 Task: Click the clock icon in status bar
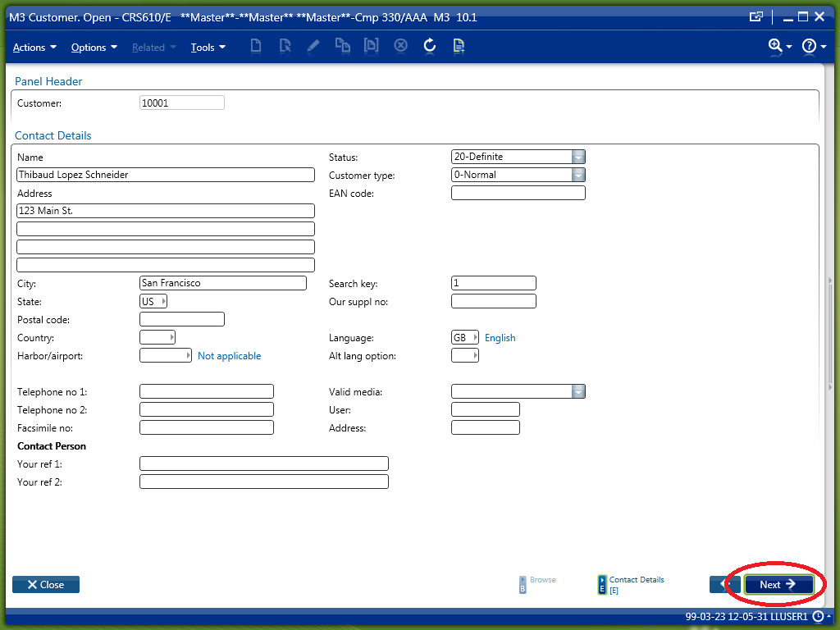click(818, 616)
